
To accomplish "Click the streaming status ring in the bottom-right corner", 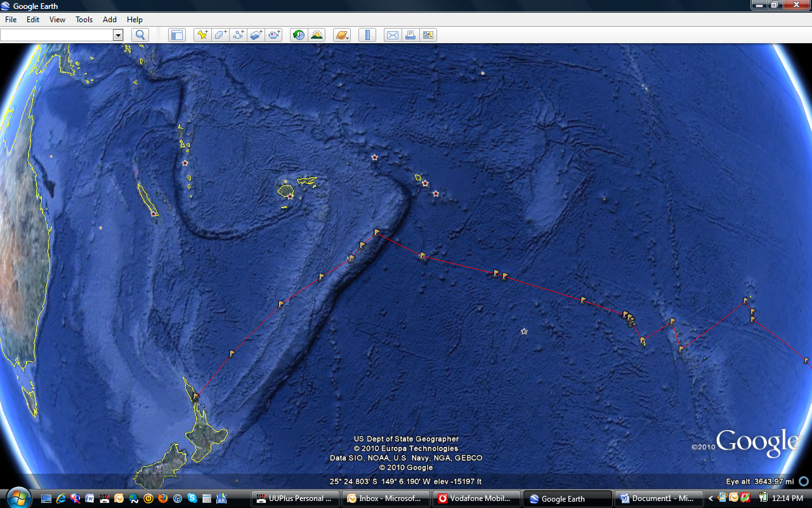I will pyautogui.click(x=803, y=481).
